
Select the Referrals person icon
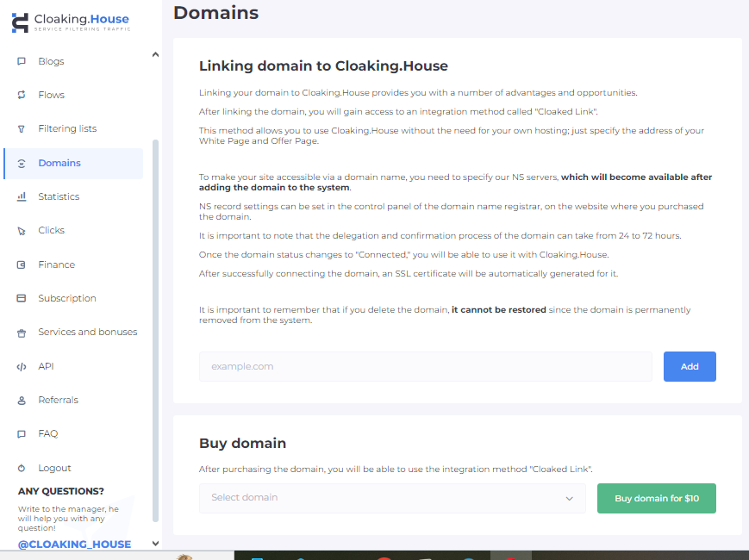21,399
